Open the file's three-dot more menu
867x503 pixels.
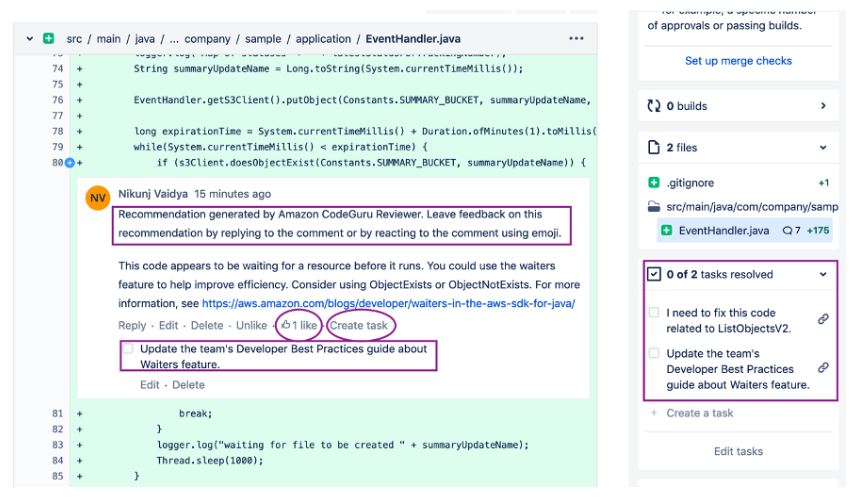click(x=575, y=38)
